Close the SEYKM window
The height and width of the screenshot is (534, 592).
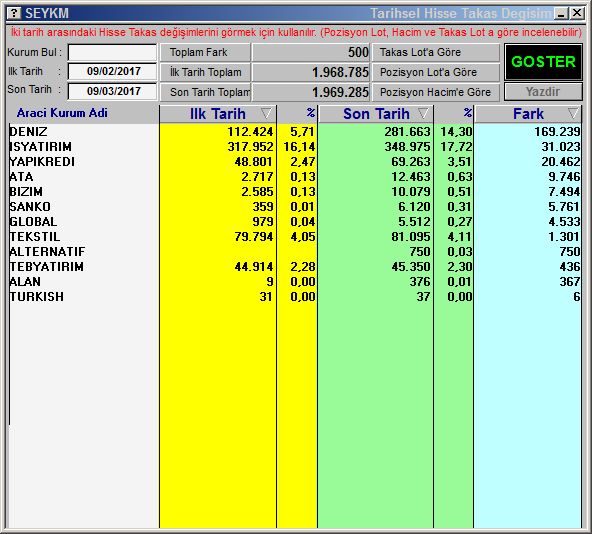tap(577, 14)
